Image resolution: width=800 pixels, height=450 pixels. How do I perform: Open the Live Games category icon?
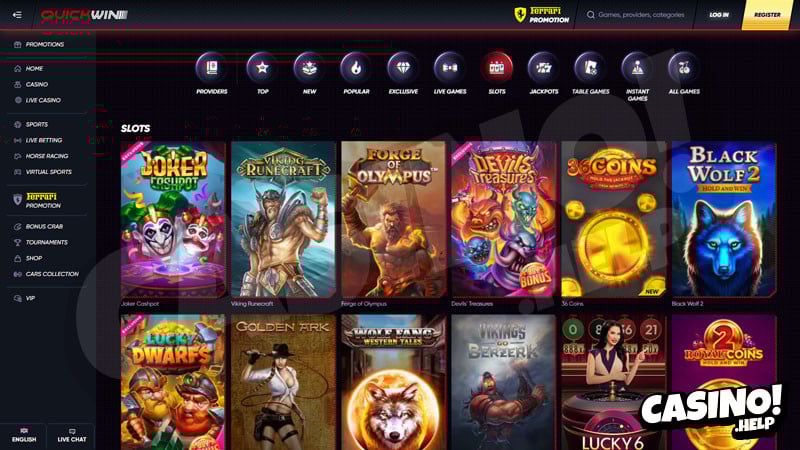coord(449,68)
